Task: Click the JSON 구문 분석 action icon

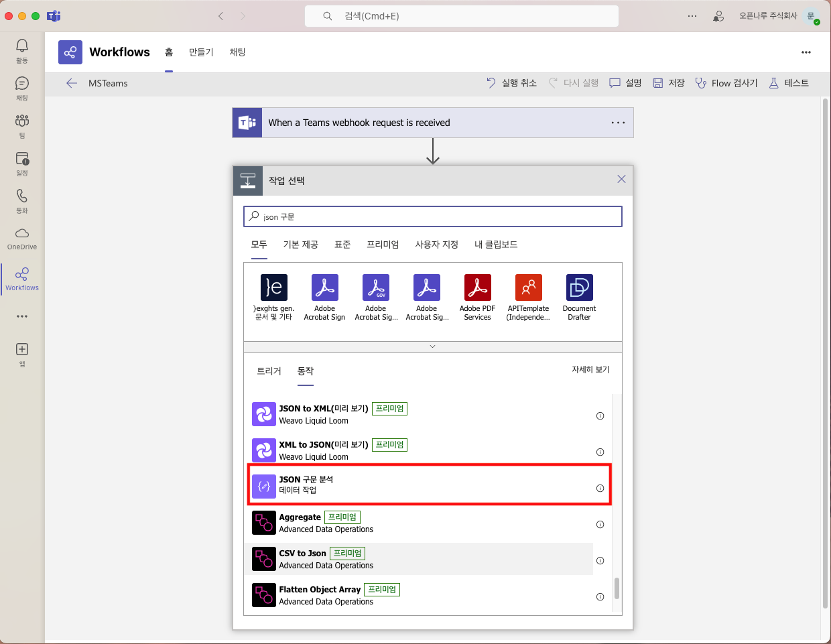Action: 264,486
